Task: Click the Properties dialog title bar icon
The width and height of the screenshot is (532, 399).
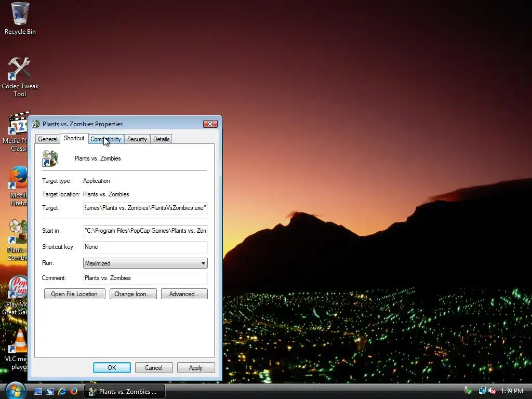Action: click(x=36, y=124)
